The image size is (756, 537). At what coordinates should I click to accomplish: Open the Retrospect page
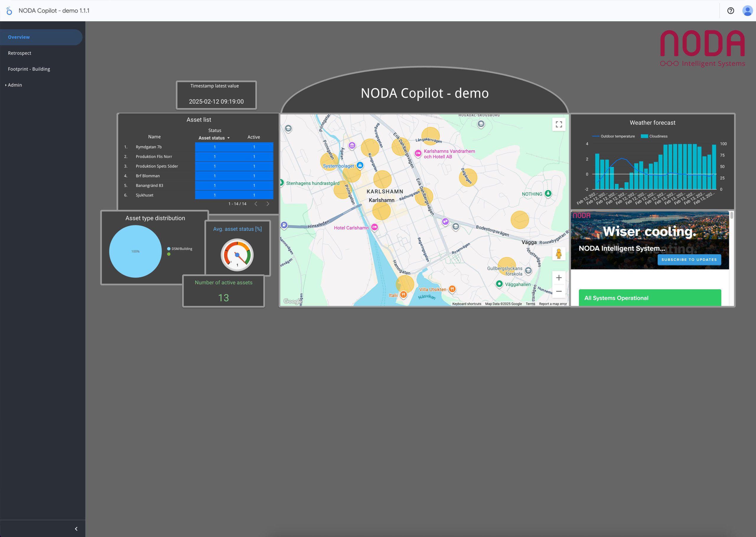tap(19, 53)
